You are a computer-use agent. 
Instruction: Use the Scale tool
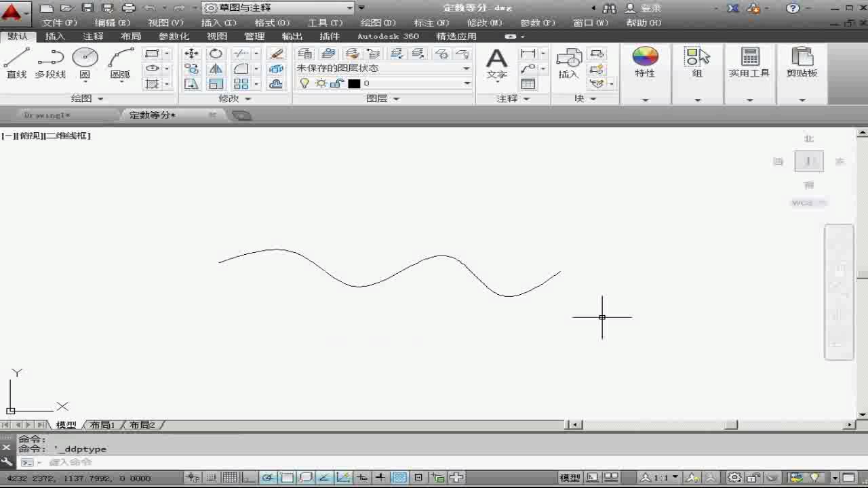tap(216, 84)
